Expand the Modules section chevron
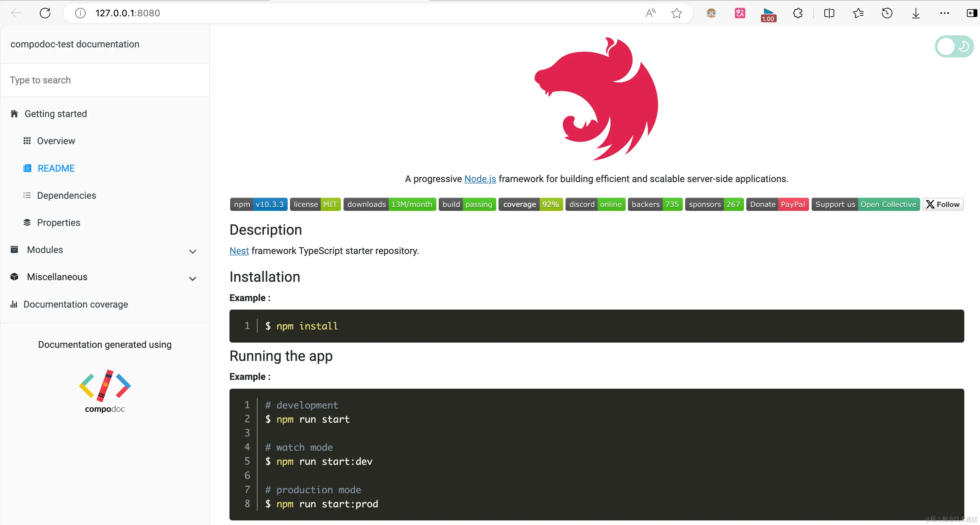This screenshot has height=525, width=980. 193,251
